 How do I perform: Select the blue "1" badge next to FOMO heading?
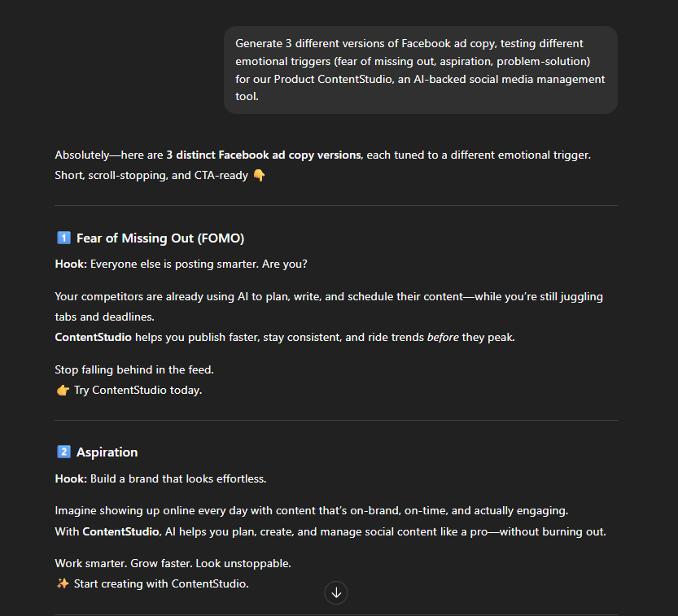pyautogui.click(x=63, y=237)
